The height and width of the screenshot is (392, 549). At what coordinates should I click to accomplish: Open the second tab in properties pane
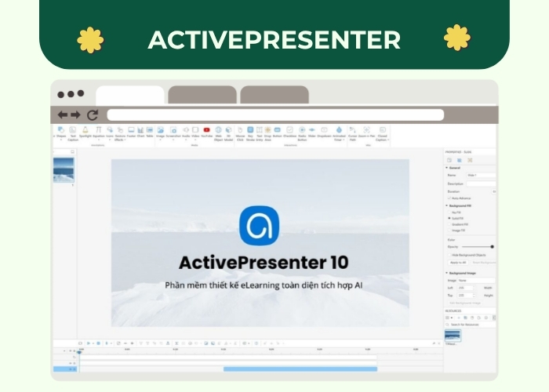coord(460,160)
